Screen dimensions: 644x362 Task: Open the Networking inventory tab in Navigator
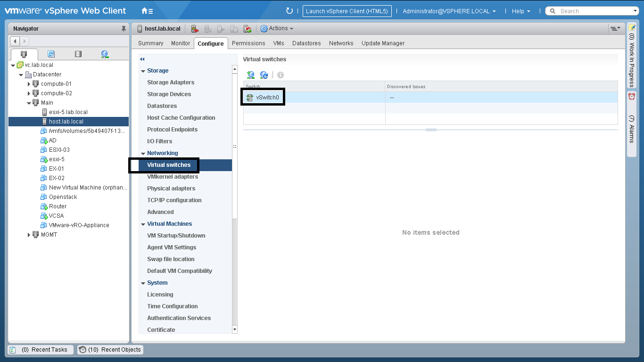tap(105, 54)
